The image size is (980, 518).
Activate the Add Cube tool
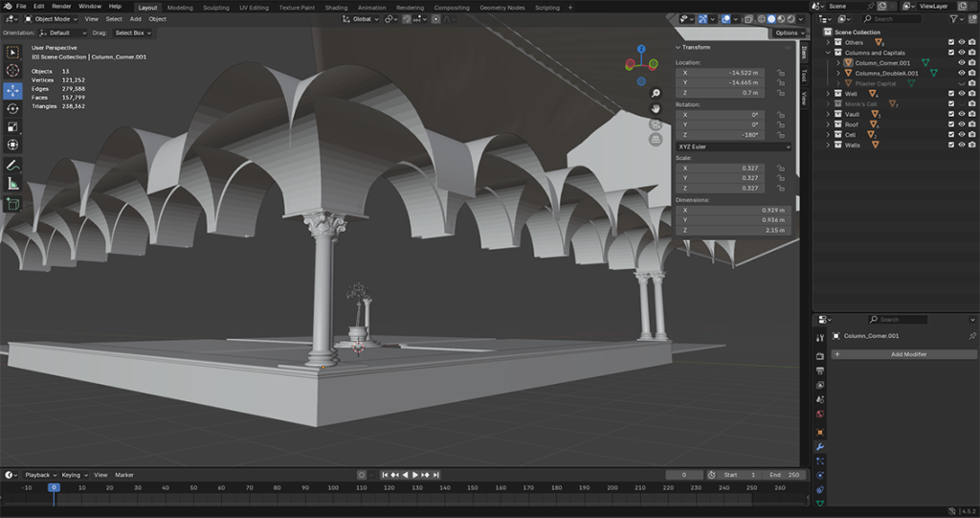(x=12, y=204)
